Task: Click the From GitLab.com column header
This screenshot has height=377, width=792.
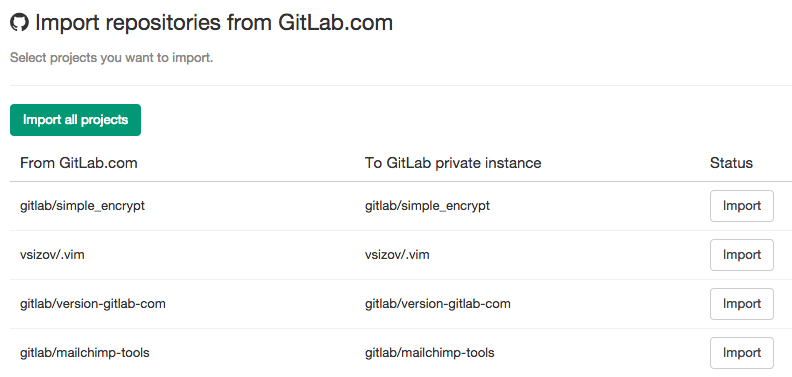Action: click(79, 163)
